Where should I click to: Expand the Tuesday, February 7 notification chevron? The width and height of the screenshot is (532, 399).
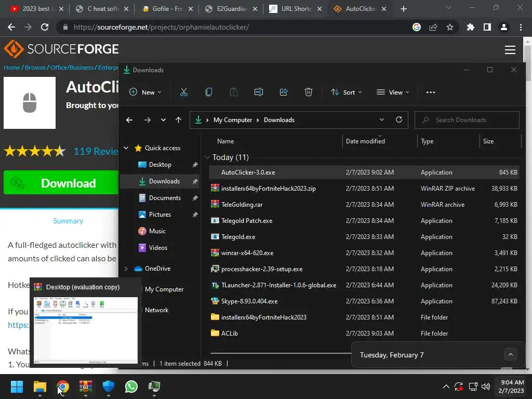coord(510,354)
